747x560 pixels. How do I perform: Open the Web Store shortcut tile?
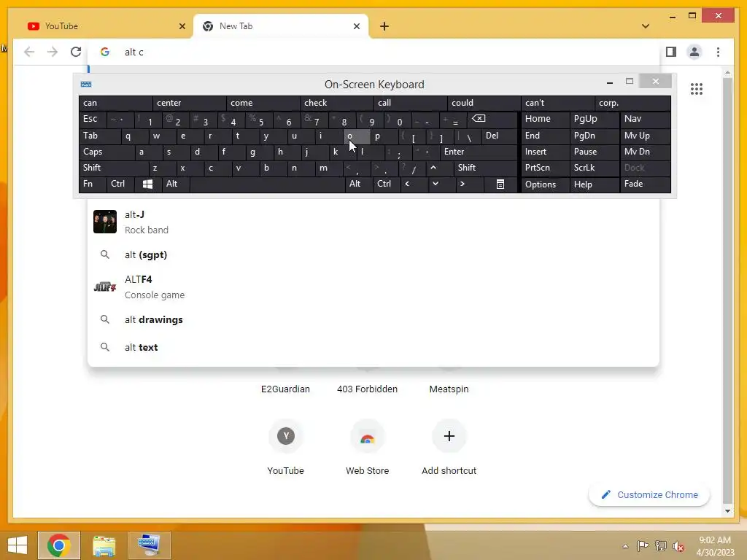[368, 448]
